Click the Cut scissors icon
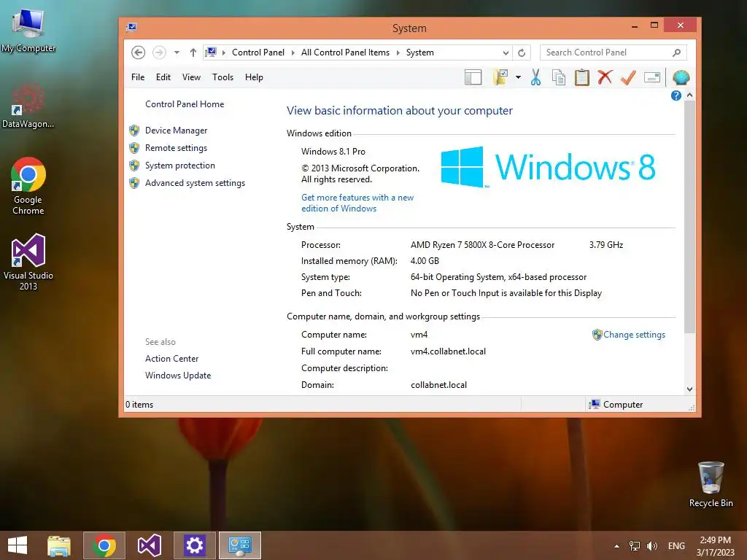This screenshot has width=747, height=560. click(535, 77)
